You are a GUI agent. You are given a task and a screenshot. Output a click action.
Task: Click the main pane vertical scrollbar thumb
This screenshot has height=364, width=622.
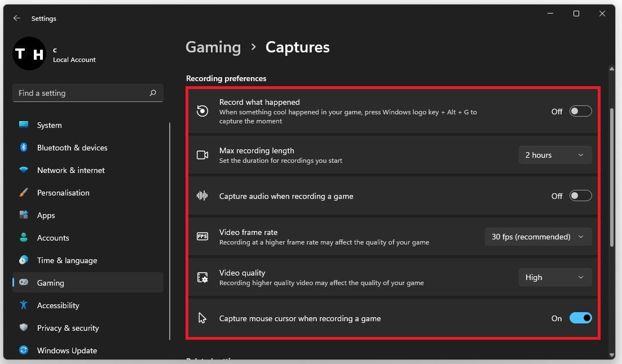coord(611,177)
